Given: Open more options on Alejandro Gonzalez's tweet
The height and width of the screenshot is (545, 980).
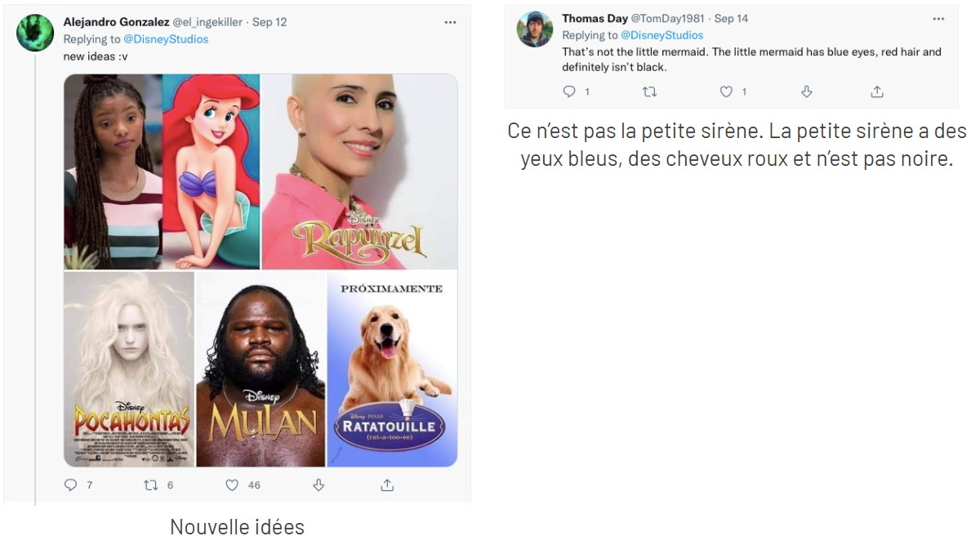Looking at the screenshot, I should (x=450, y=22).
